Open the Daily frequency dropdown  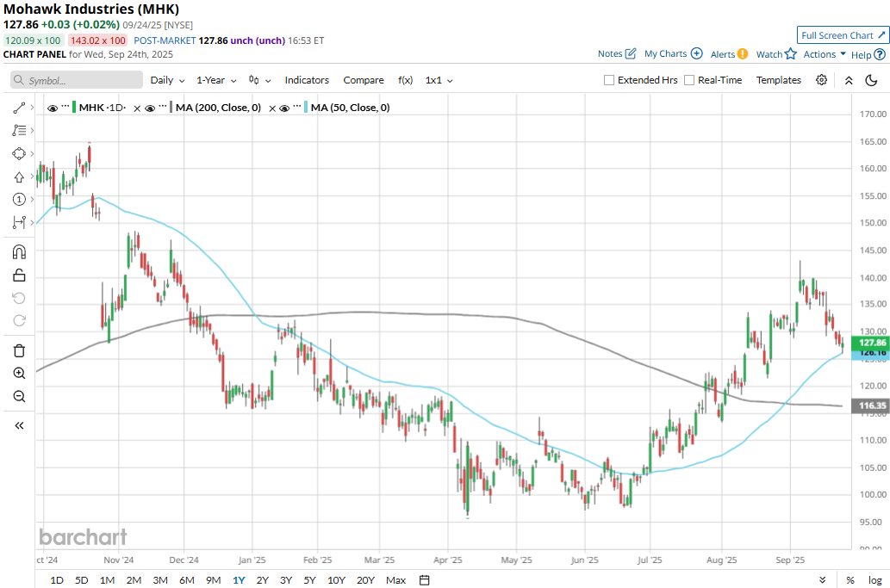(x=167, y=80)
